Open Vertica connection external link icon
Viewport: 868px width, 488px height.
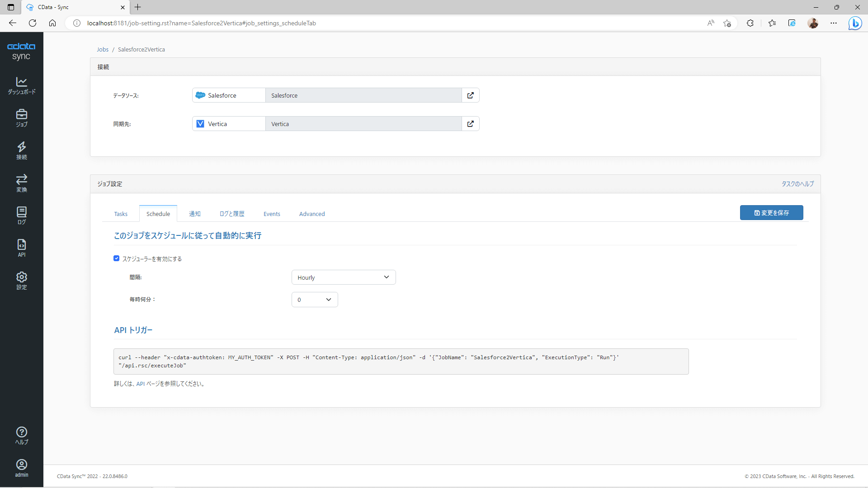470,124
